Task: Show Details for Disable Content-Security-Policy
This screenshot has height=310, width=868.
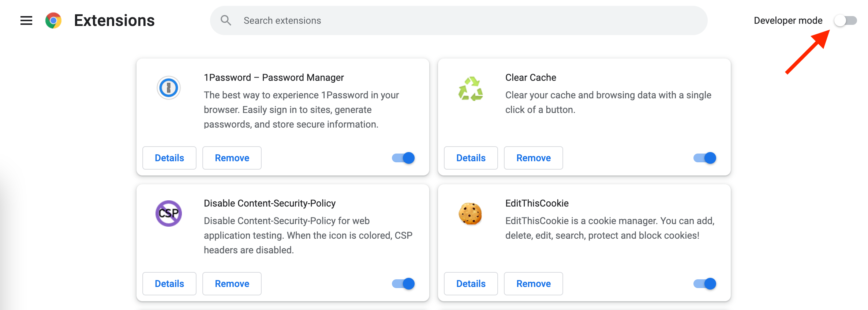Action: point(169,284)
